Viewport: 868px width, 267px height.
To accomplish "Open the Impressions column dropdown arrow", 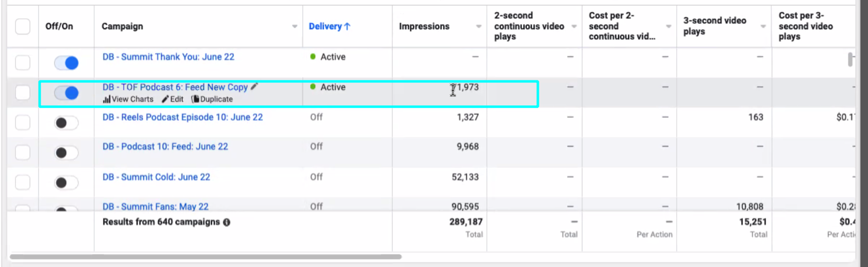I will 478,26.
